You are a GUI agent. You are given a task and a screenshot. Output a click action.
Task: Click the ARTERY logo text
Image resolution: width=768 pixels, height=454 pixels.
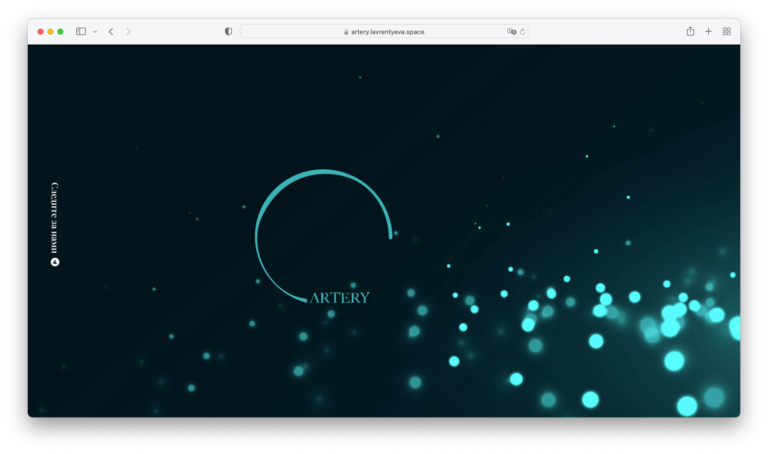click(x=339, y=298)
